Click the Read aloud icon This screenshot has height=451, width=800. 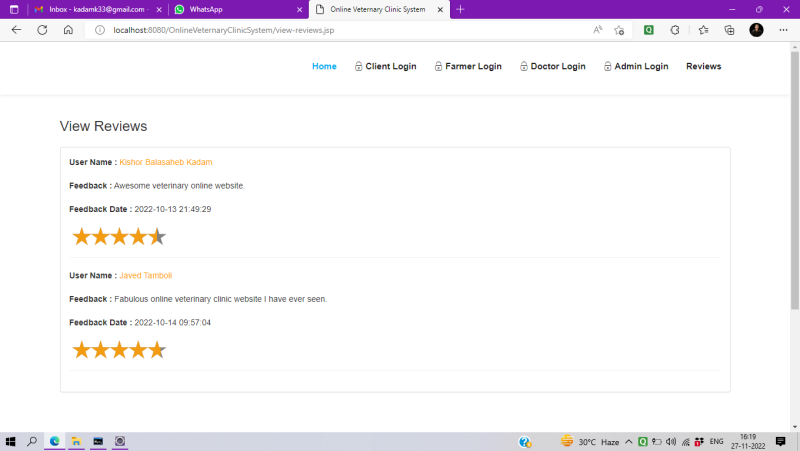(598, 30)
